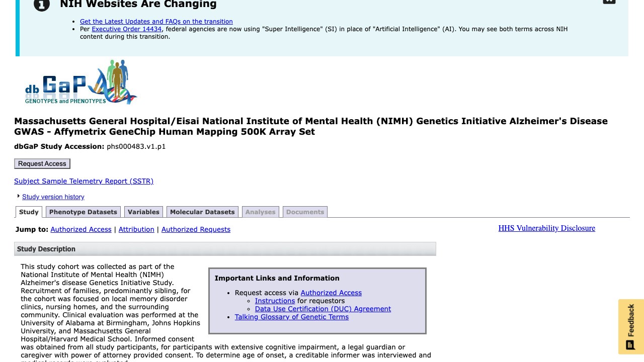The width and height of the screenshot is (644, 362).
Task: Open HHS Vulnerability Disclosure link
Action: [x=547, y=228]
